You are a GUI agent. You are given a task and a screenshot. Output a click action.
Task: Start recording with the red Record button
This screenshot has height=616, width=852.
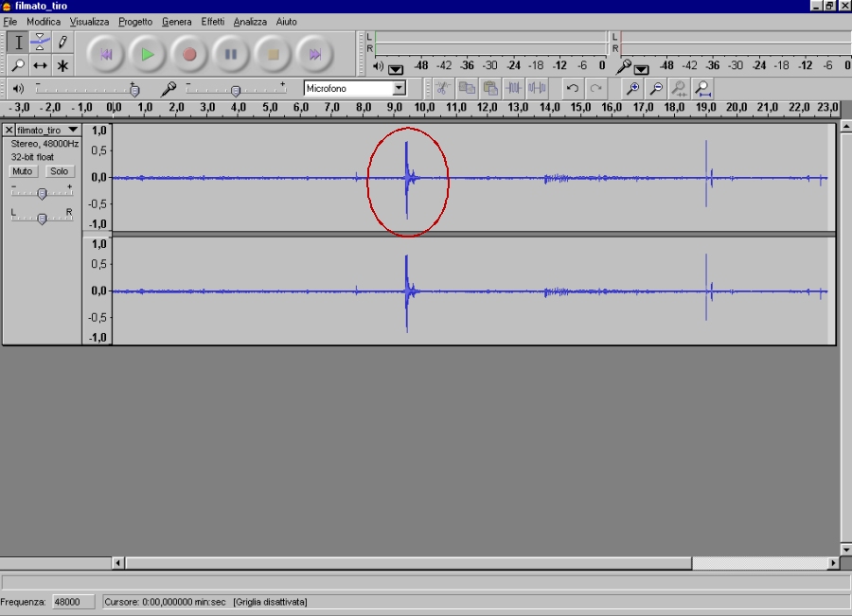[x=189, y=54]
